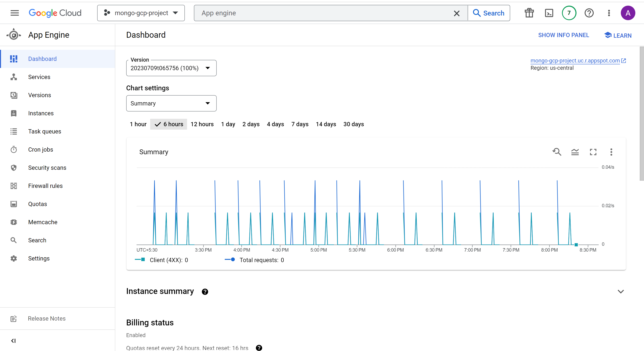This screenshot has height=351, width=644.
Task: Select the 30 days time range
Action: [353, 124]
